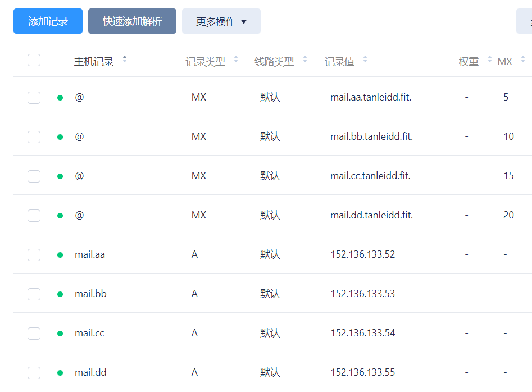
Task: Sort by 记录值 column arrows
Action: point(365,59)
